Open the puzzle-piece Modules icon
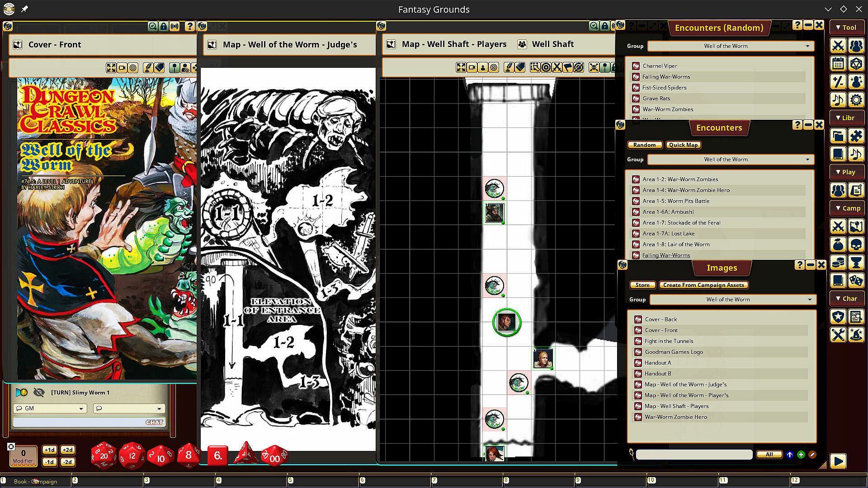 point(856,136)
